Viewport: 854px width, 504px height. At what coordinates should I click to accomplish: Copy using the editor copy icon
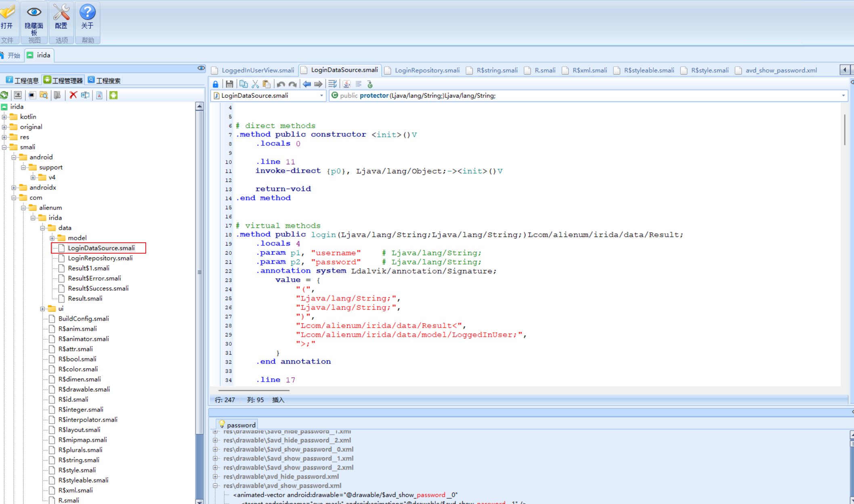point(243,84)
